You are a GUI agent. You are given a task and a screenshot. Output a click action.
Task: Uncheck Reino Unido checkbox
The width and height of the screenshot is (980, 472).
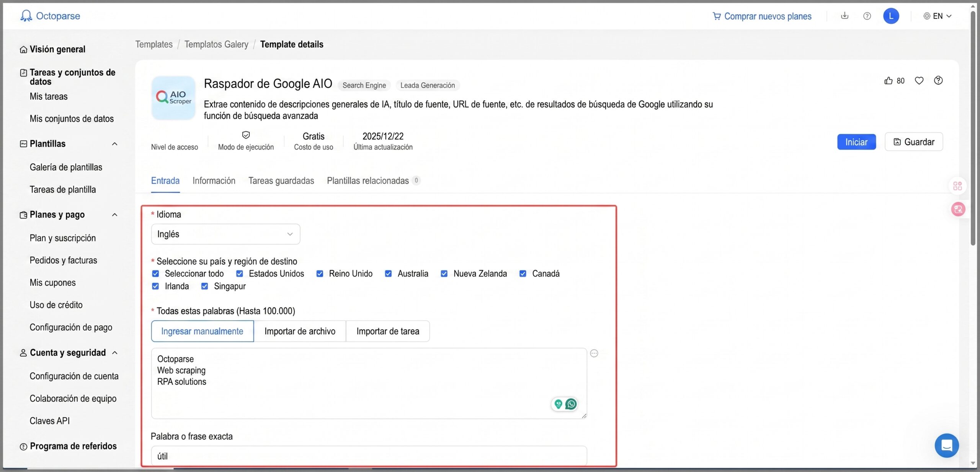click(320, 273)
